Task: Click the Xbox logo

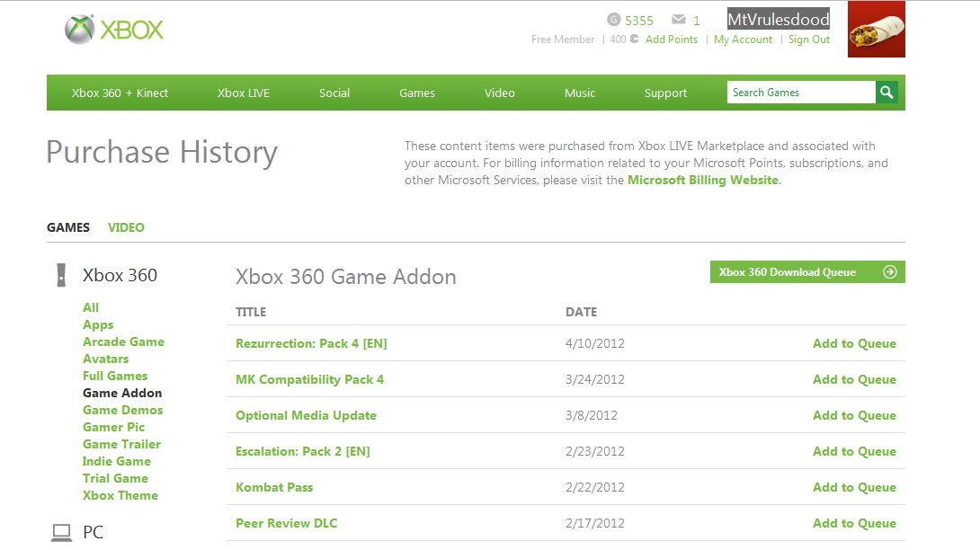Action: [x=114, y=30]
